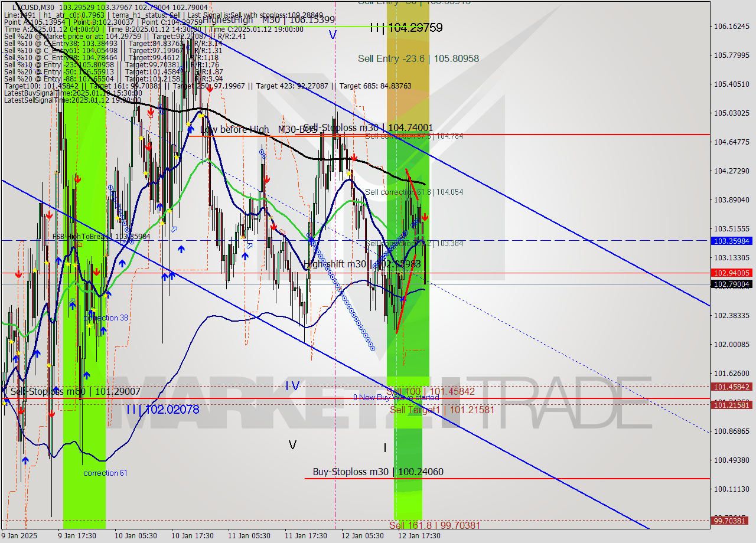Click the 103.89040 price axis value
Image resolution: width=756 pixels, height=543 pixels.
[x=731, y=200]
